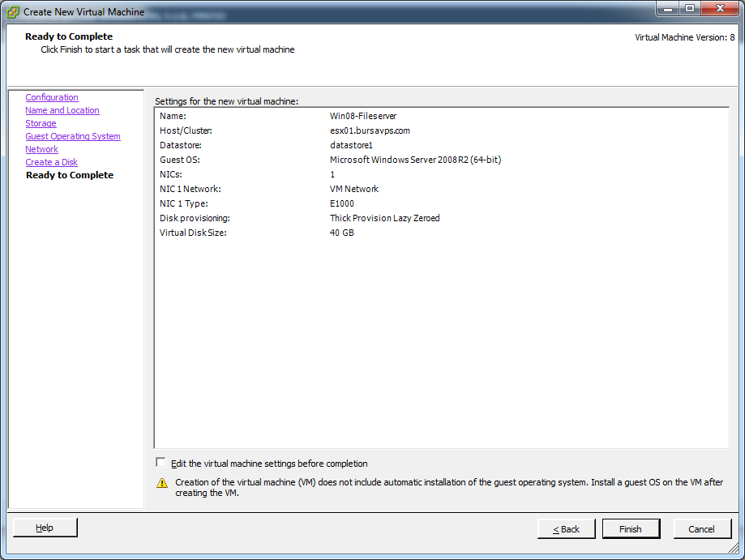Close the wizard with the red X

(x=719, y=10)
